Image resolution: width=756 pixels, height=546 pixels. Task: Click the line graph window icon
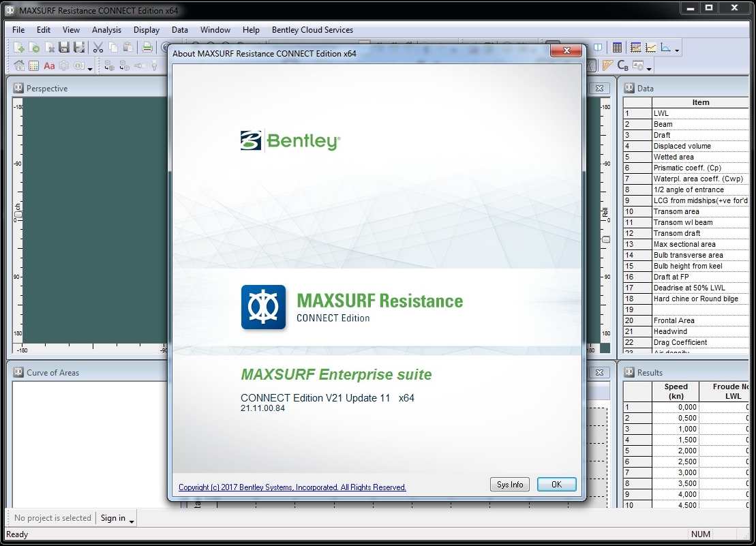coord(651,47)
